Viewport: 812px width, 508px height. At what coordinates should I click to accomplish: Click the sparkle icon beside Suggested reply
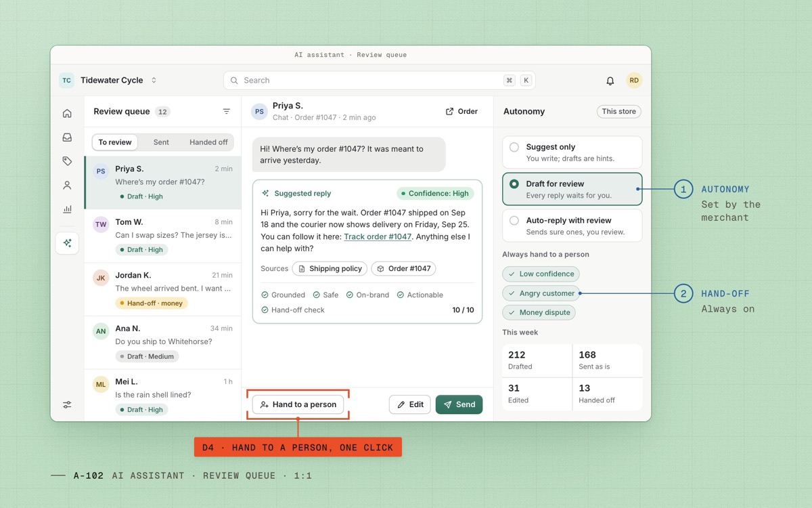click(265, 193)
